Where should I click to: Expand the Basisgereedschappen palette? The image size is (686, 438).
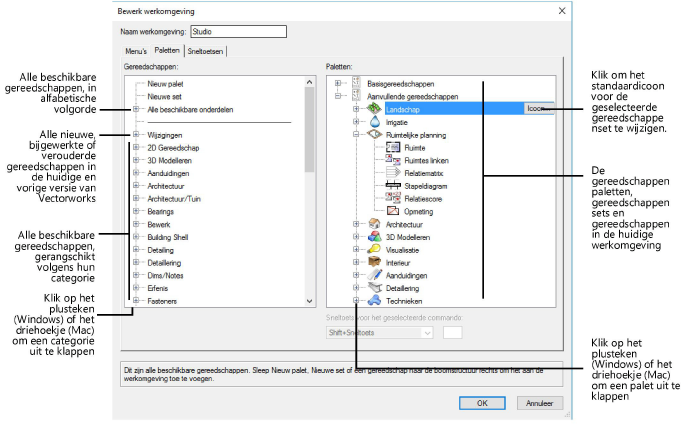pyautogui.click(x=340, y=82)
